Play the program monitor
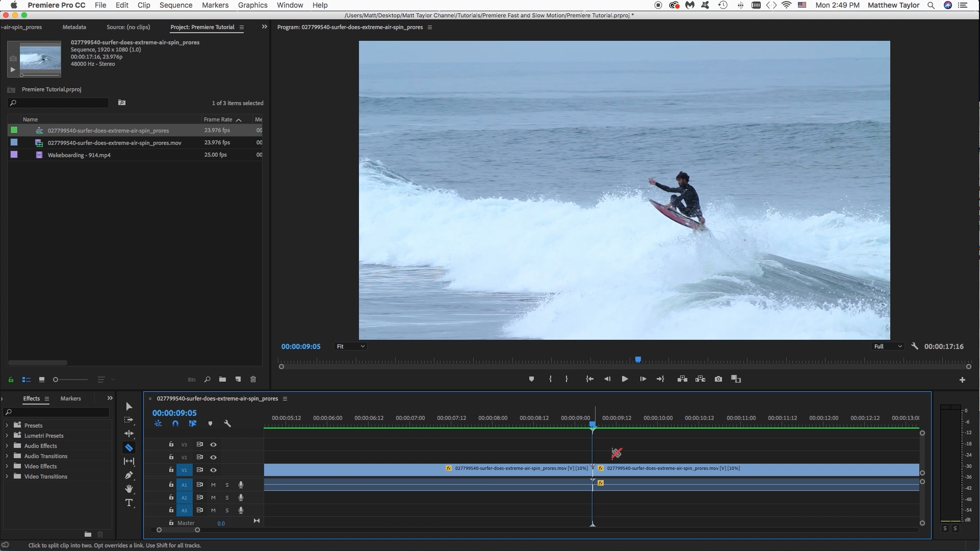The width and height of the screenshot is (980, 551). click(x=625, y=379)
